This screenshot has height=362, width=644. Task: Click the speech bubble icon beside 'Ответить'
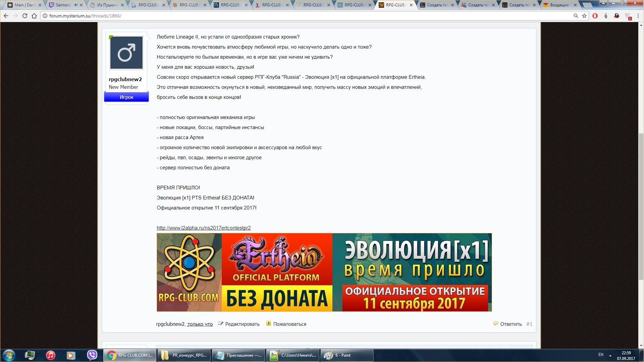[495, 323]
